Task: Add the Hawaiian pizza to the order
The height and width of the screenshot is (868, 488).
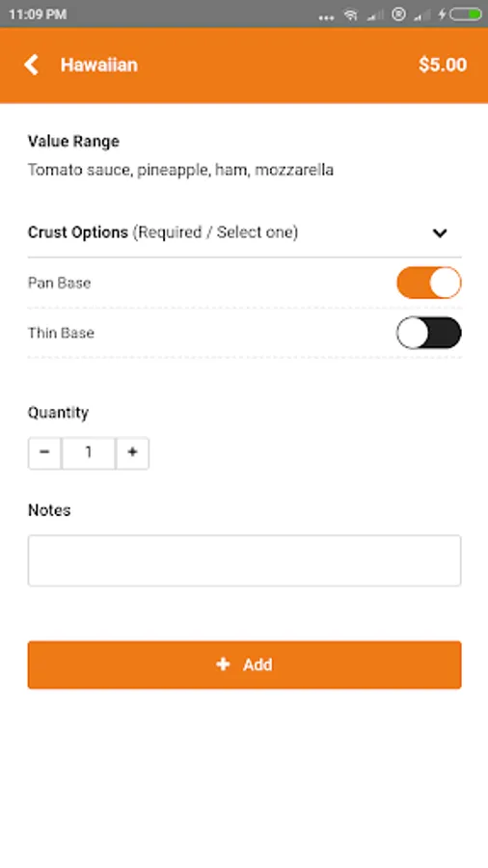Action: [x=245, y=665]
